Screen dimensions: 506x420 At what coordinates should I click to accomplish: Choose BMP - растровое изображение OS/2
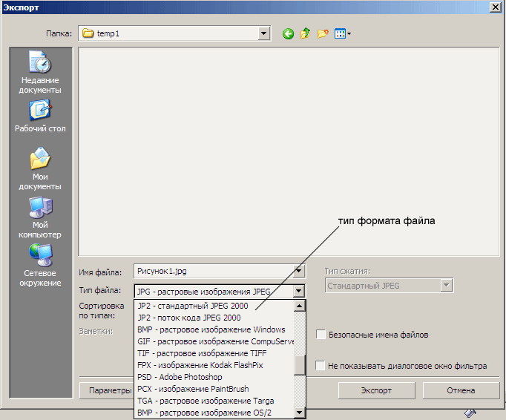click(214, 413)
